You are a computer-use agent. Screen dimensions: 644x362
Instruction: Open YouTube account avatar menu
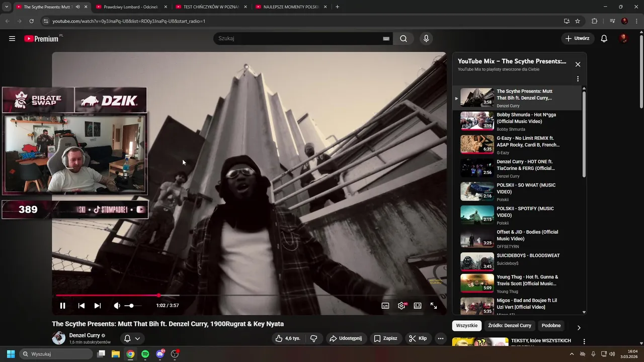click(x=624, y=39)
